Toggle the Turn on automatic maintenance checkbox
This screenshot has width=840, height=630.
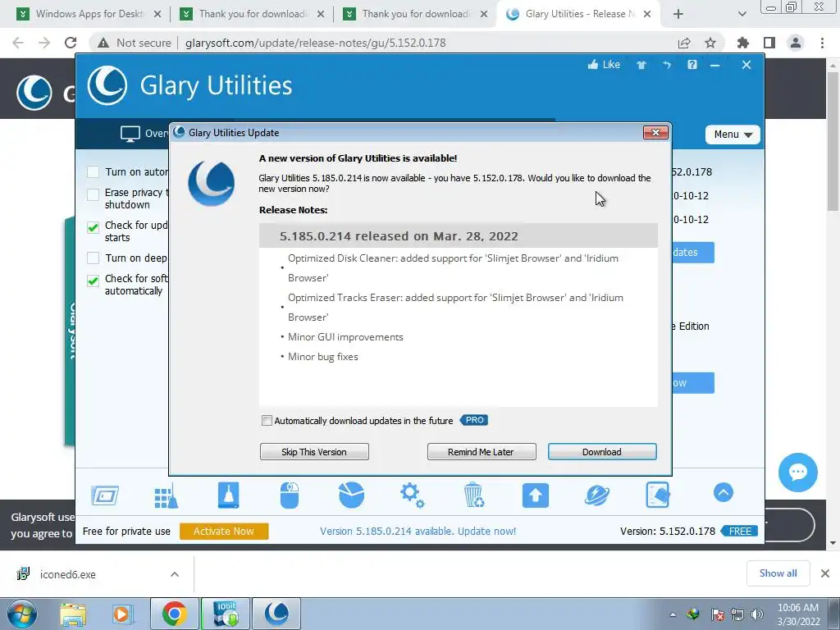tap(94, 172)
